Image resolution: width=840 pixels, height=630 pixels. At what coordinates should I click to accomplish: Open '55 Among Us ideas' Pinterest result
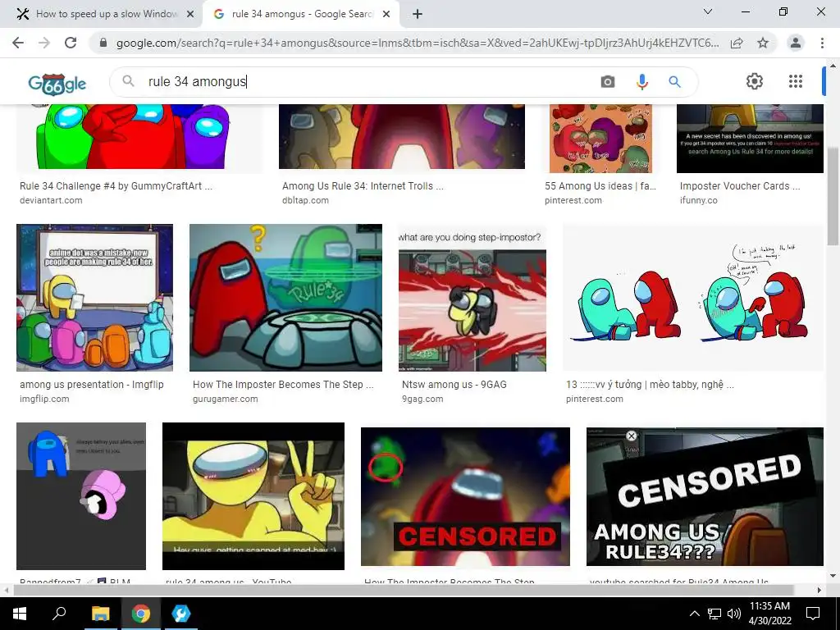[x=600, y=186]
